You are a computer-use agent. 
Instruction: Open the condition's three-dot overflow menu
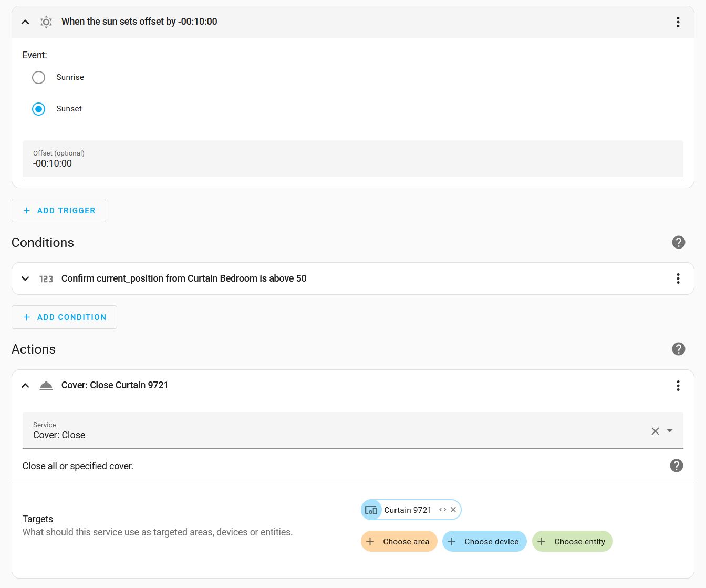pos(678,278)
